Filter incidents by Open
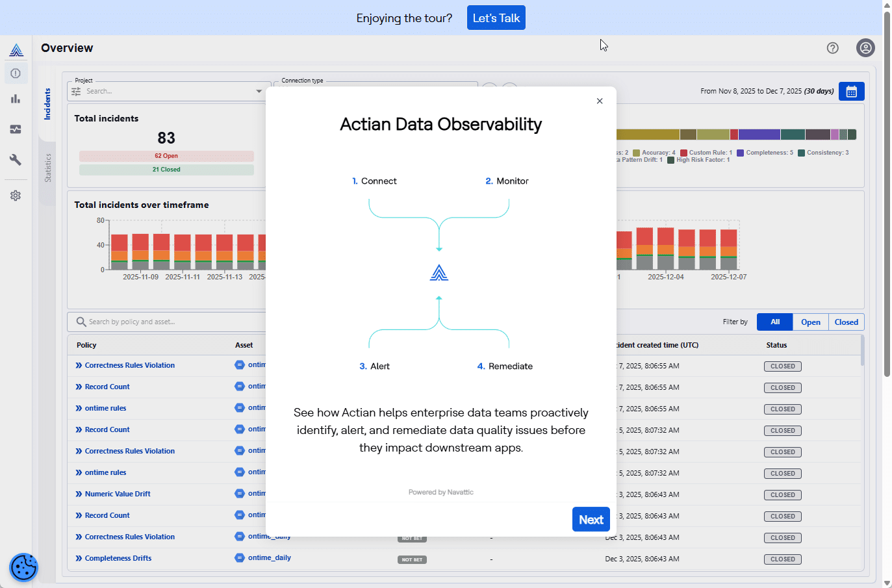 pyautogui.click(x=811, y=322)
